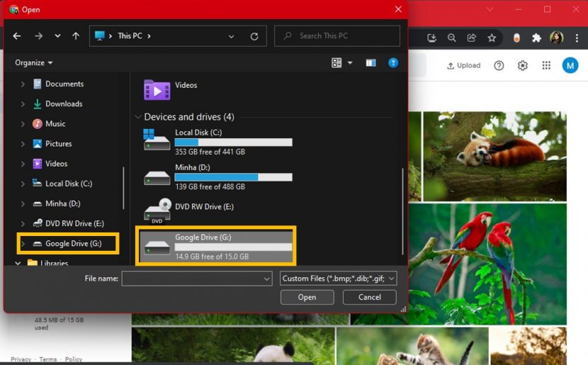588x365 pixels.
Task: Toggle the preview pane
Action: (x=371, y=62)
